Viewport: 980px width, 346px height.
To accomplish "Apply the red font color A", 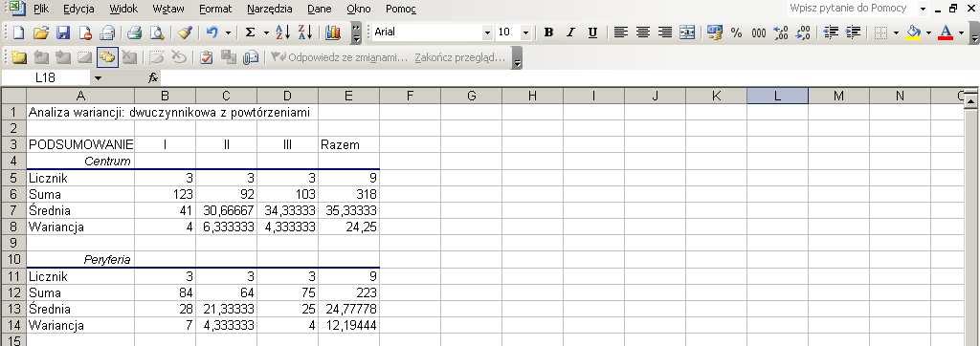I will [946, 32].
